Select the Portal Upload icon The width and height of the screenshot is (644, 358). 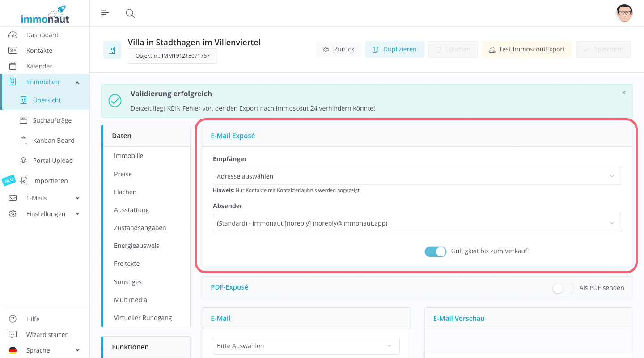coord(24,161)
